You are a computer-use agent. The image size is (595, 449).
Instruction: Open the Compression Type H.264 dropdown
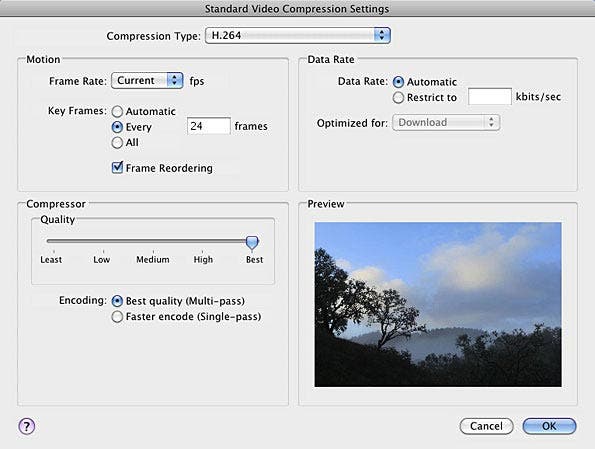click(298, 35)
